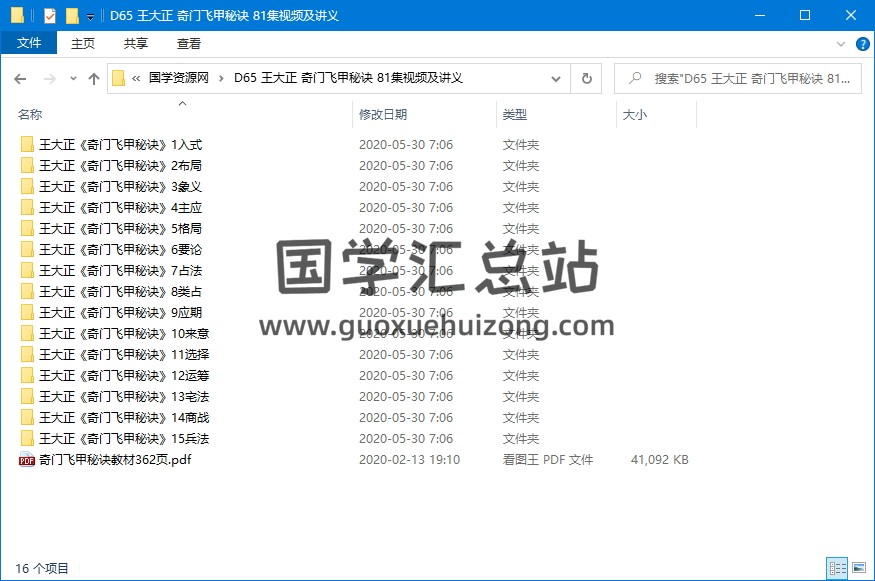
Task: Refresh the current folder view
Action: (586, 78)
